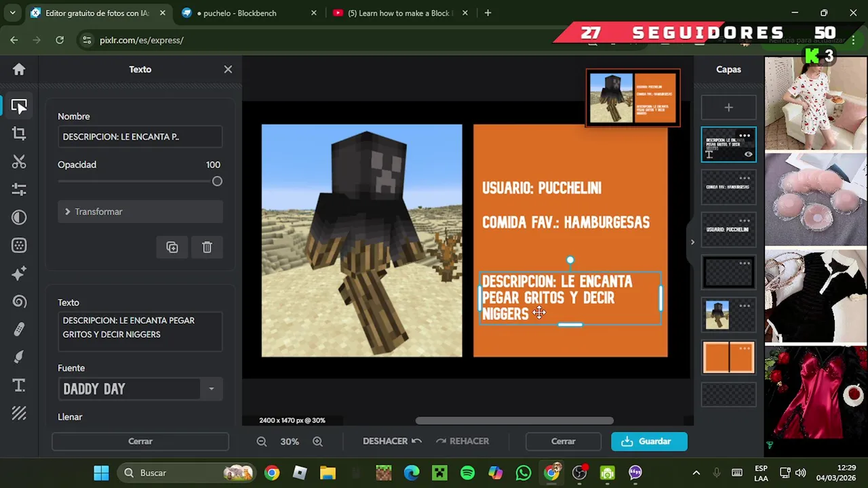Collapse the Capas panel arrow
The image size is (868, 488).
(x=692, y=242)
